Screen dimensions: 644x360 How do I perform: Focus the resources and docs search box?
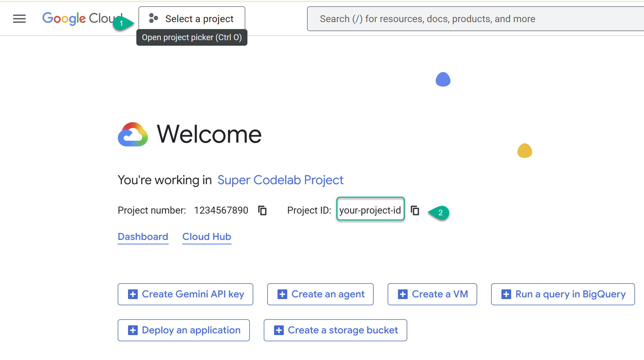pyautogui.click(x=475, y=19)
